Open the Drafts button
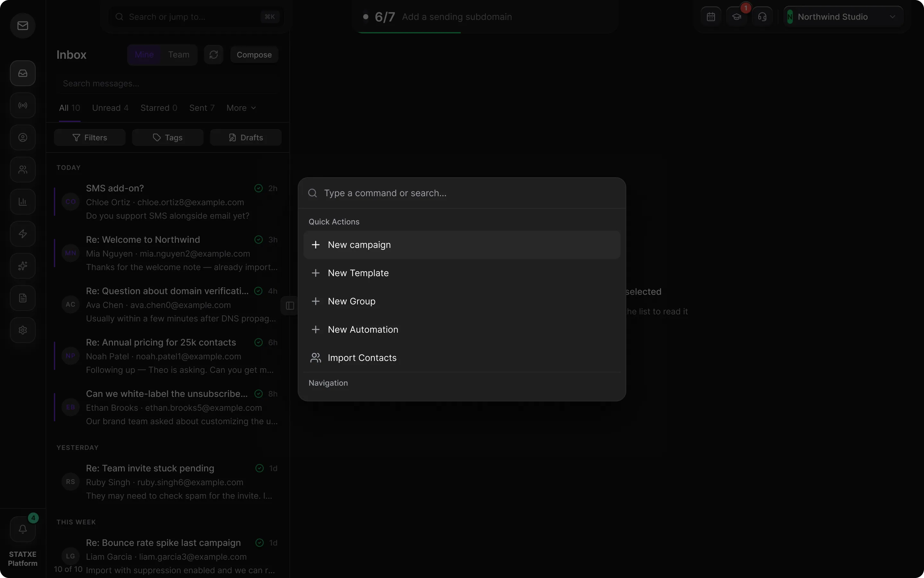 click(246, 138)
